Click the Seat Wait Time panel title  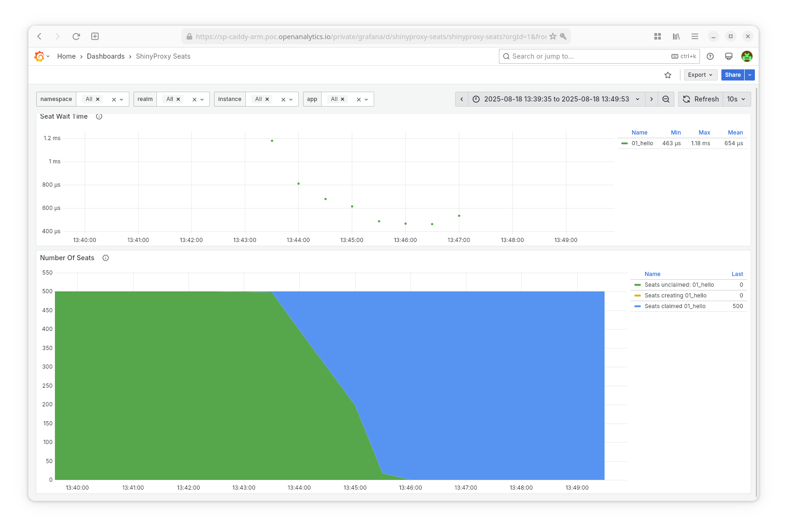point(64,116)
